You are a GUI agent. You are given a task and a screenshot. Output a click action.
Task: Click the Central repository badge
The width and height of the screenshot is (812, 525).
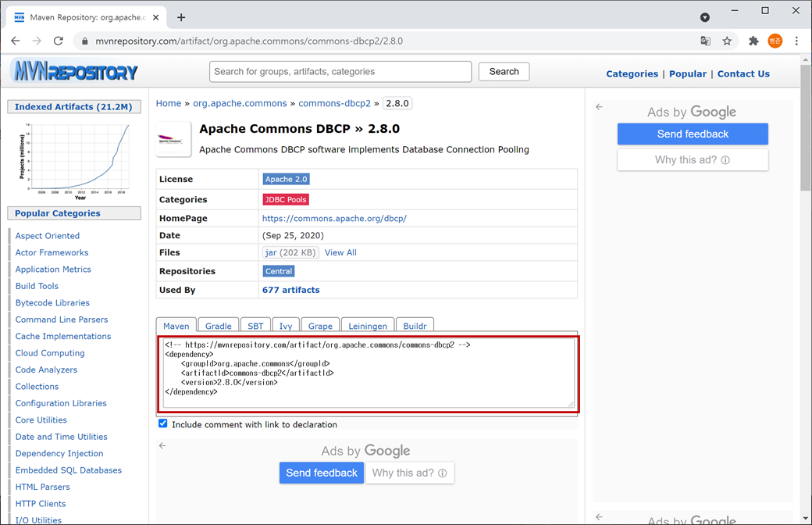coord(279,271)
